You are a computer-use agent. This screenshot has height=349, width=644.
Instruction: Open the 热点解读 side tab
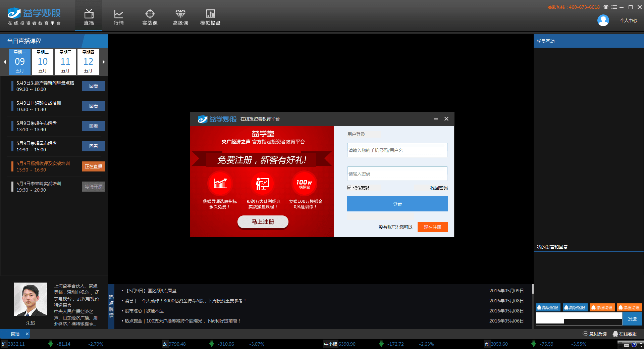click(x=111, y=306)
